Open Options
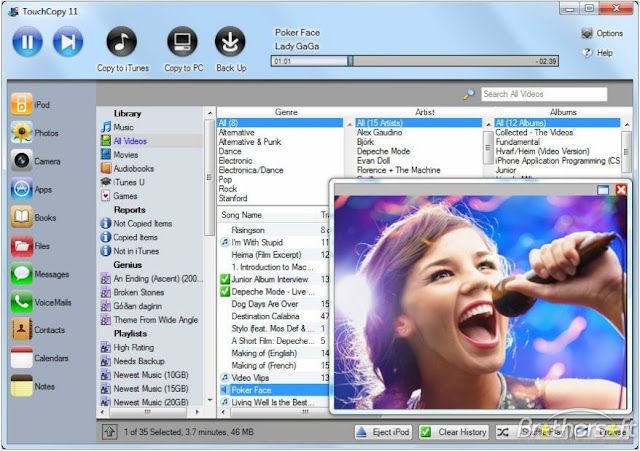Screen dimensions: 640x451 (602, 33)
